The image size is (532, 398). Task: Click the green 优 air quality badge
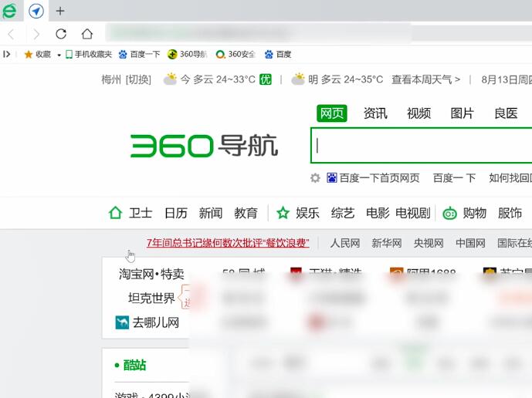click(x=266, y=79)
